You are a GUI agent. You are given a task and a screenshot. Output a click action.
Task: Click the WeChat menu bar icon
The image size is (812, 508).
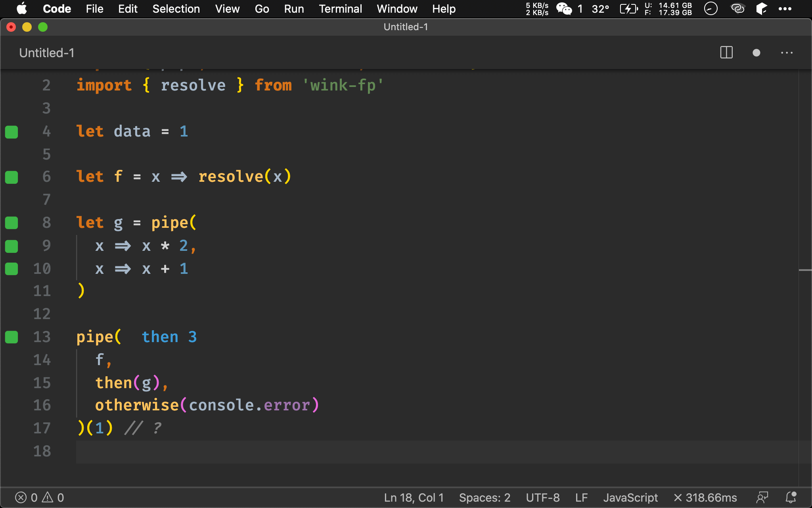tap(564, 9)
